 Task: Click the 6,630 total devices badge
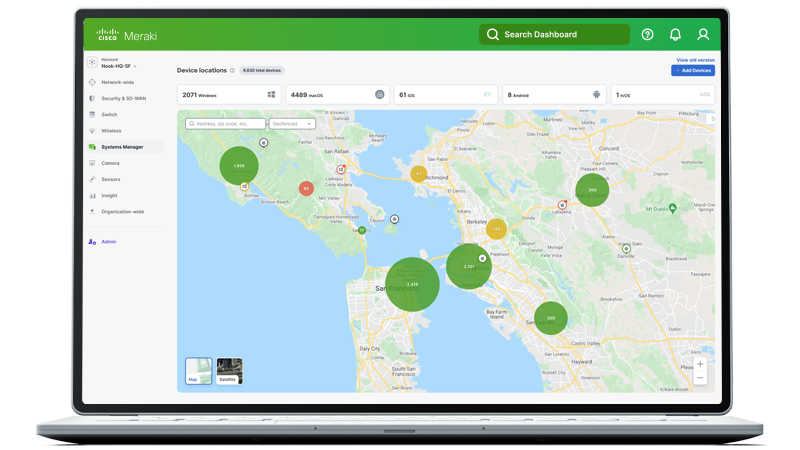tap(262, 70)
